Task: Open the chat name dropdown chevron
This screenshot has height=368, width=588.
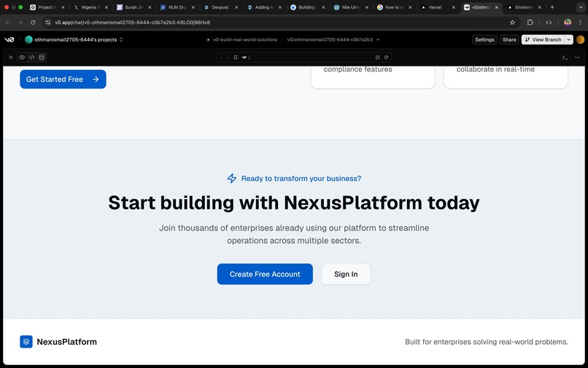Action: click(378, 39)
